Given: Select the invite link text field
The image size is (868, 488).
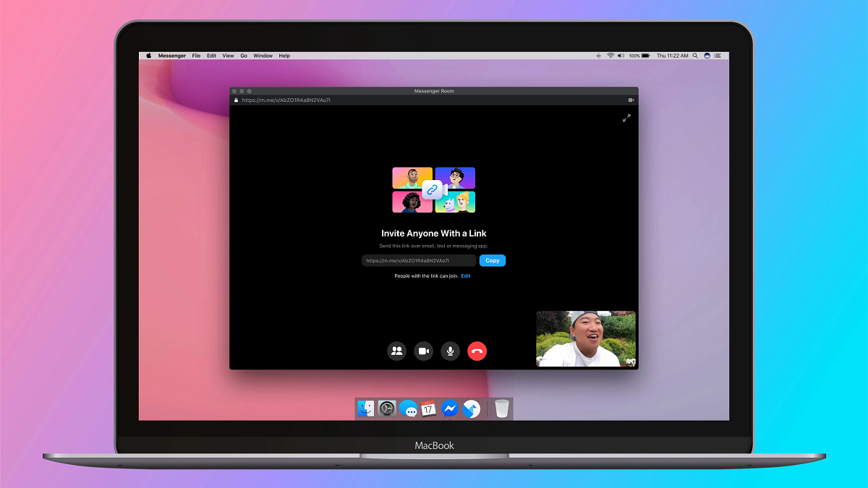Looking at the screenshot, I should [419, 260].
